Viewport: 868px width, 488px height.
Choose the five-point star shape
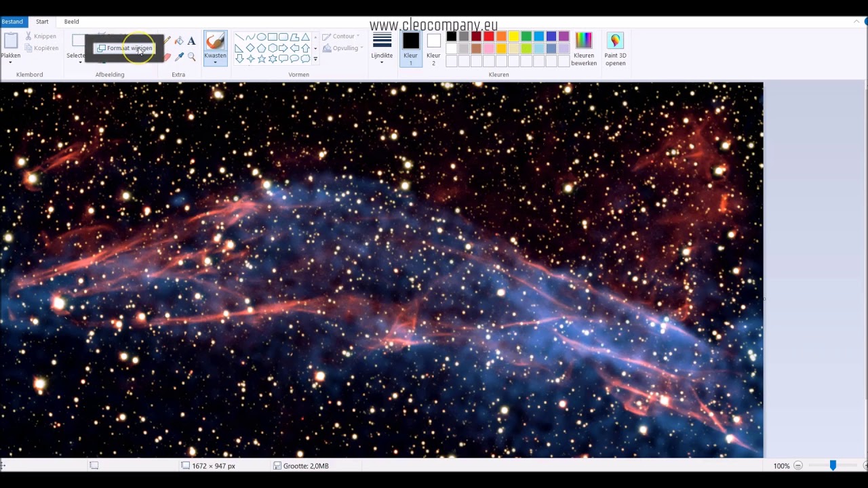pyautogui.click(x=261, y=59)
